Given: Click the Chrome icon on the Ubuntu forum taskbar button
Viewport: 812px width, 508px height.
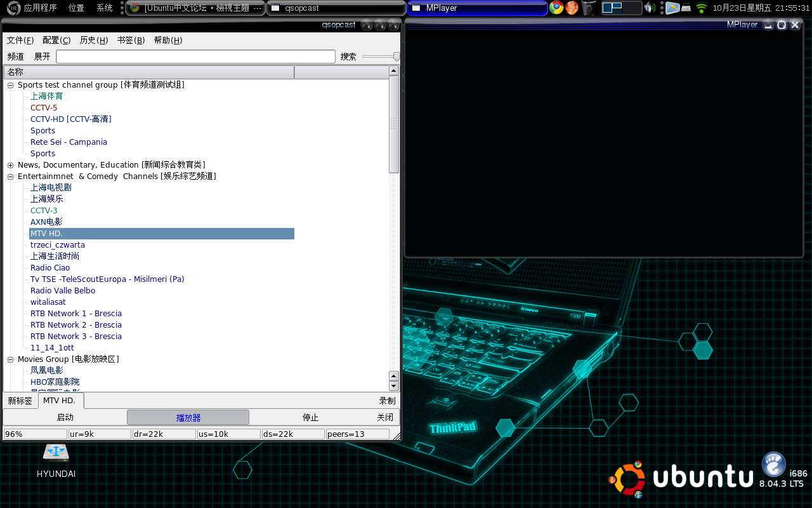Looking at the screenshot, I should [134, 8].
